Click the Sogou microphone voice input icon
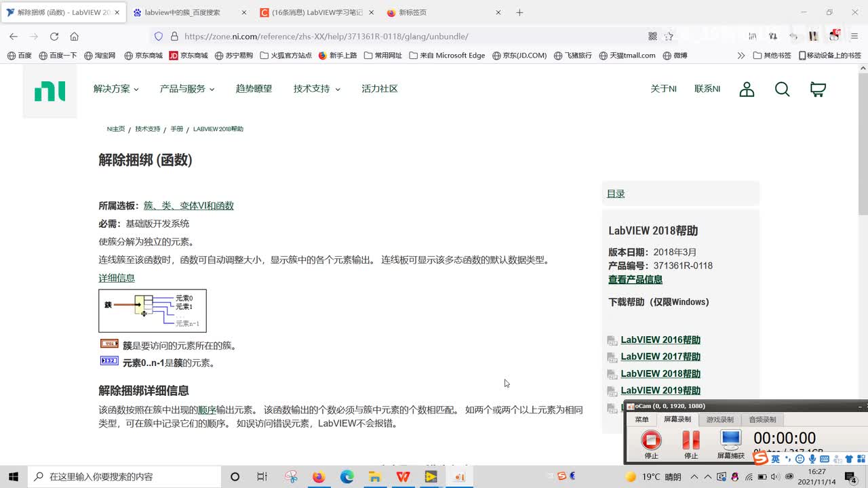Image resolution: width=868 pixels, height=488 pixels. pos(812,460)
